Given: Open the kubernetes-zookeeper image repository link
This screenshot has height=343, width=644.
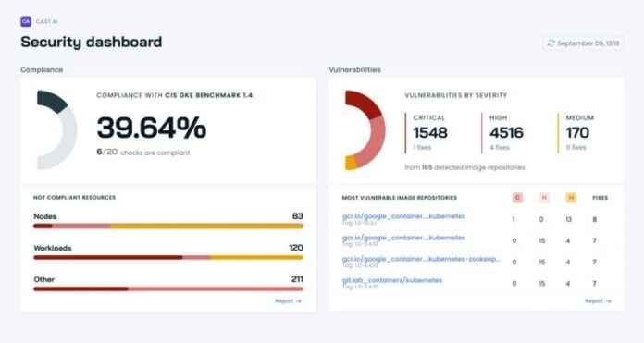Looking at the screenshot, I should tap(421, 259).
